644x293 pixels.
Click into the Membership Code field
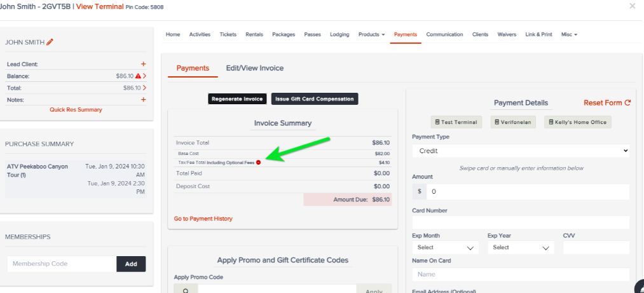tap(62, 264)
